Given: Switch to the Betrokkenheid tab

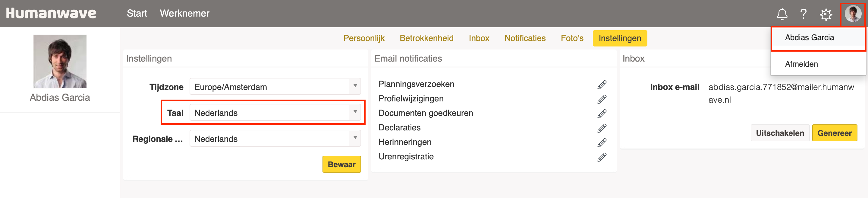Looking at the screenshot, I should tap(426, 38).
